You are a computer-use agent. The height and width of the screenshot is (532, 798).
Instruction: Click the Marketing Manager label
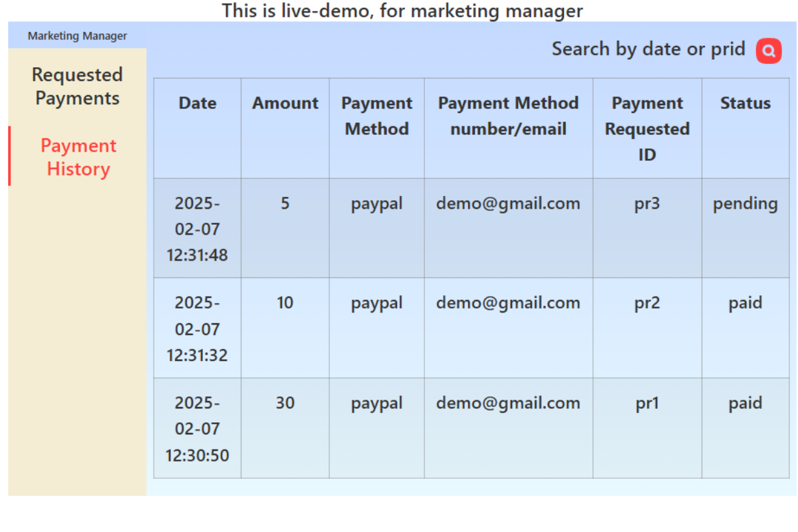click(x=77, y=36)
